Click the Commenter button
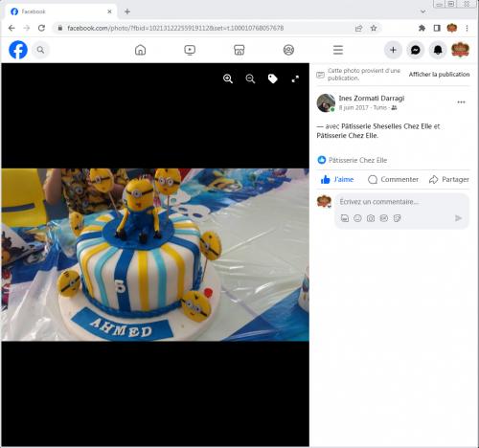Screen dimensions: 479x448 pos(393,179)
